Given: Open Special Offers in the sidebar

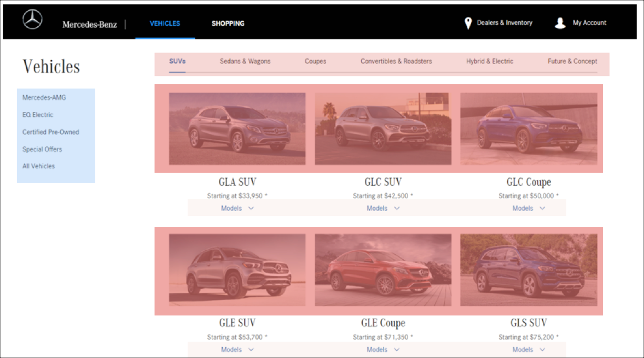Looking at the screenshot, I should click(x=42, y=149).
